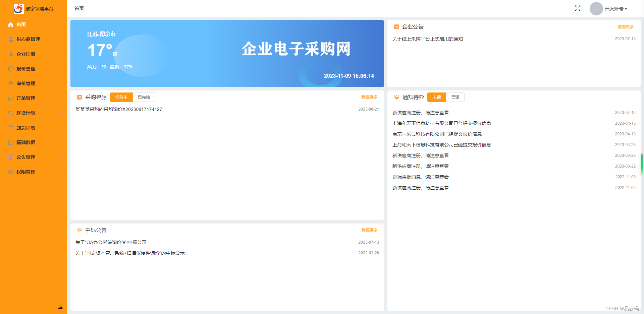Image resolution: width=644 pixels, height=314 pixels.
Task: Switch 通知待办 to the 已读 state
Action: click(x=455, y=97)
